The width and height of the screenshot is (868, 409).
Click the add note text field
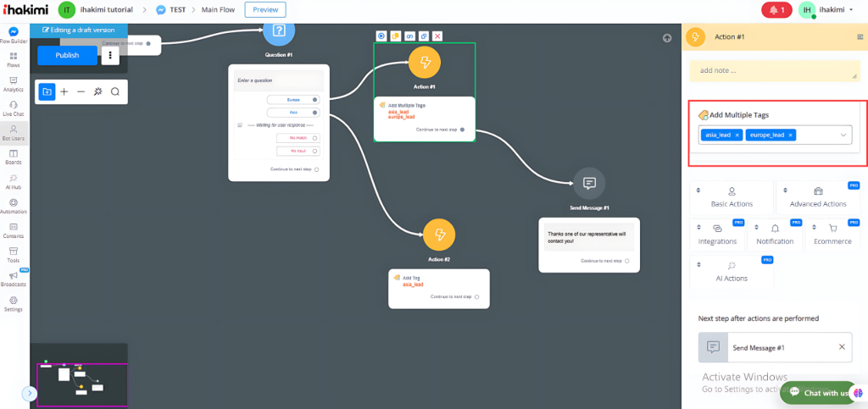771,70
